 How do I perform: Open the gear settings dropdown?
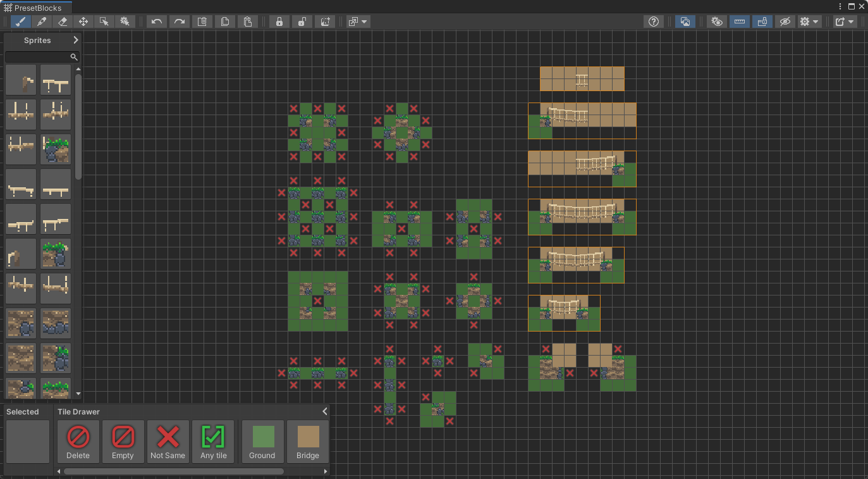(809, 22)
